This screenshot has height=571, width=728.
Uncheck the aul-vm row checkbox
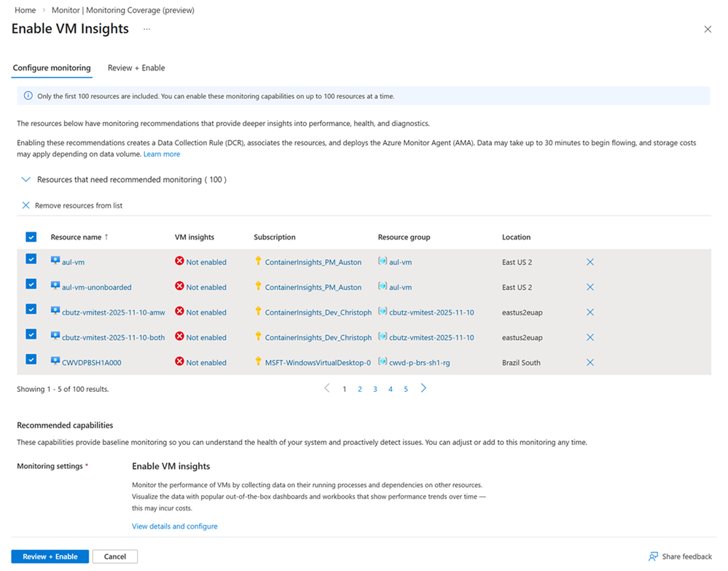[31, 259]
